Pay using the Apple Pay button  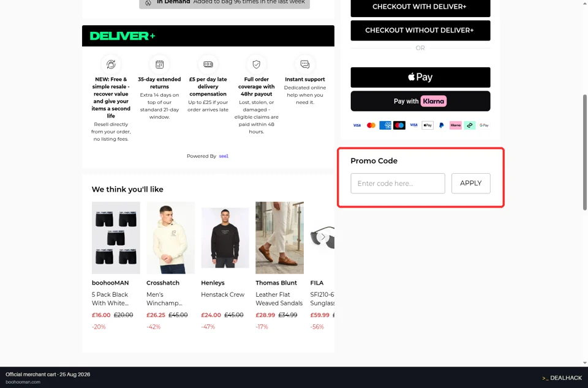(x=420, y=77)
